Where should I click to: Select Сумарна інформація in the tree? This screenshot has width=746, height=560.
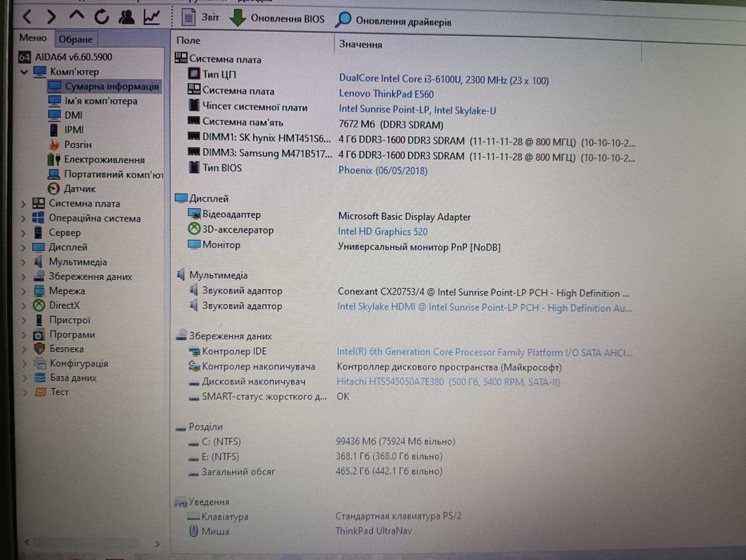104,86
